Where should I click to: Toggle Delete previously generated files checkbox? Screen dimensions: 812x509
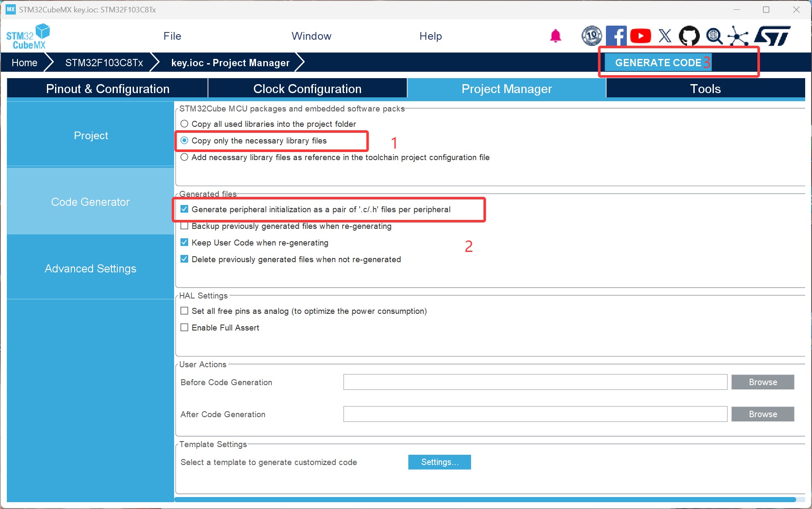point(184,259)
